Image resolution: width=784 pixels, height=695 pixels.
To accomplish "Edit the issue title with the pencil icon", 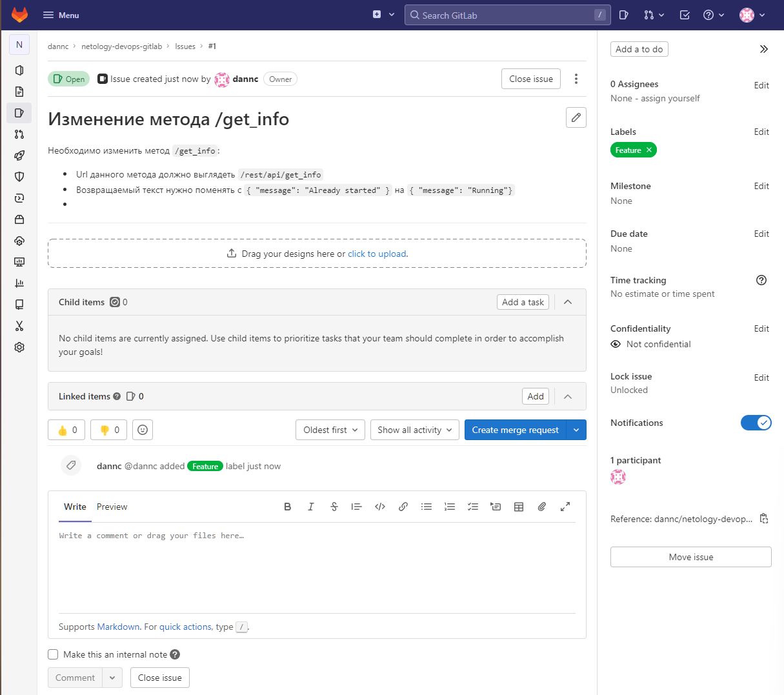I will point(576,117).
